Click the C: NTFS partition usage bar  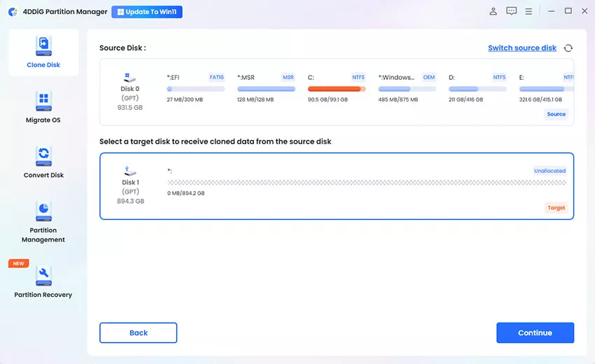[x=337, y=89]
